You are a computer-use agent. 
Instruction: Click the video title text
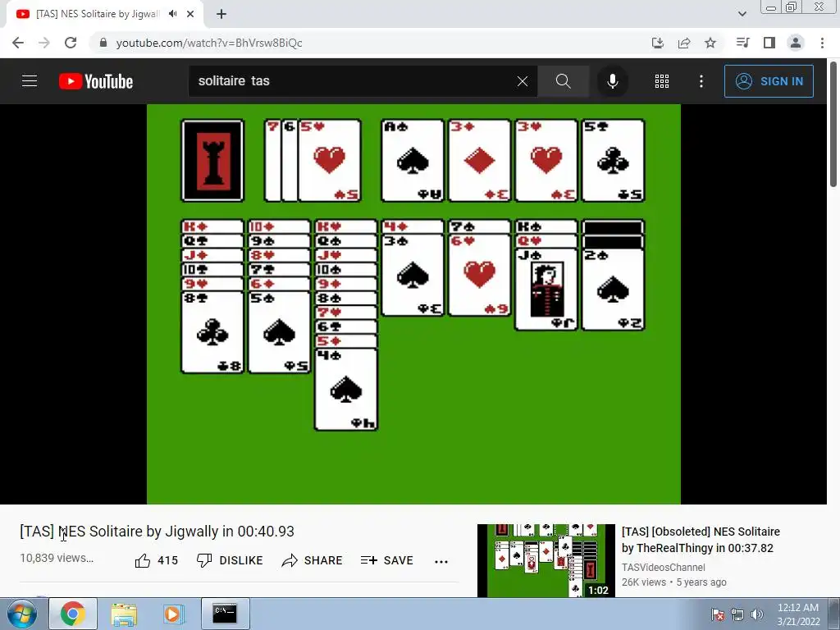[x=157, y=532]
